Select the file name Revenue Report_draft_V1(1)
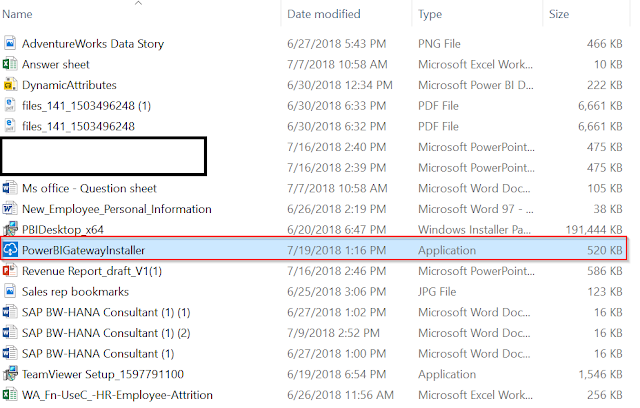The image size is (640, 408). [x=91, y=271]
